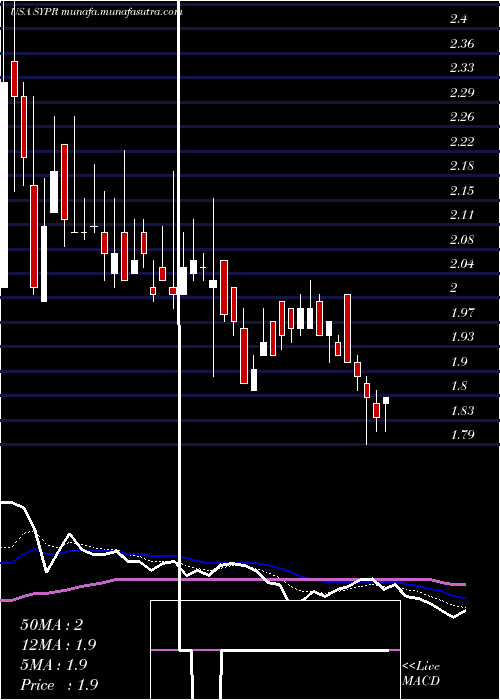Click the 'Price : 1.9' readout
The image size is (500, 700).
pyautogui.click(x=59, y=685)
